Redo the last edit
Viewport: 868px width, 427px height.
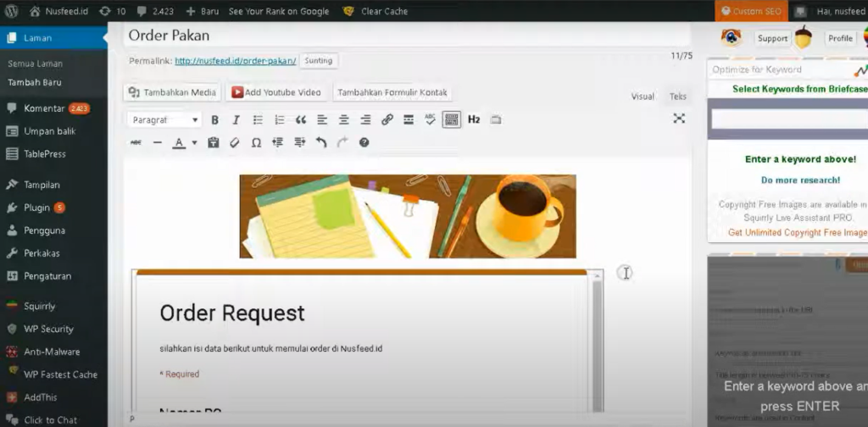point(342,142)
